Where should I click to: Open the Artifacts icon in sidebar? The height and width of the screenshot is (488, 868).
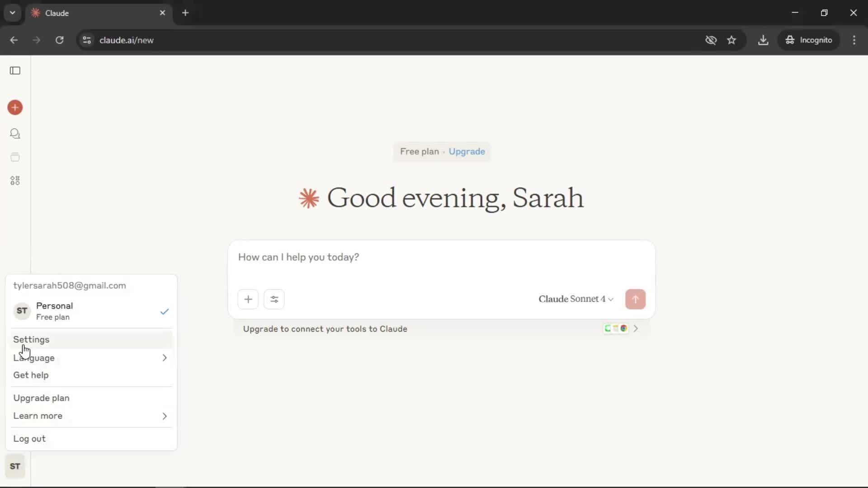(x=15, y=181)
